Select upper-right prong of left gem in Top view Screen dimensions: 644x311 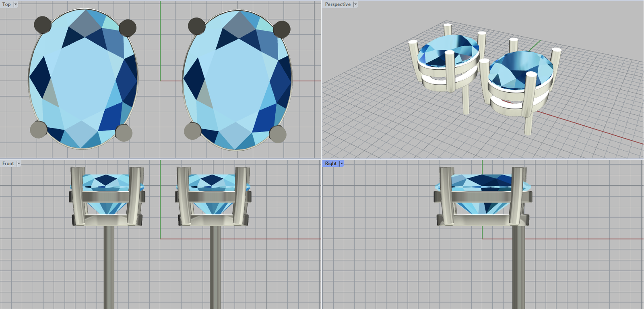(128, 28)
